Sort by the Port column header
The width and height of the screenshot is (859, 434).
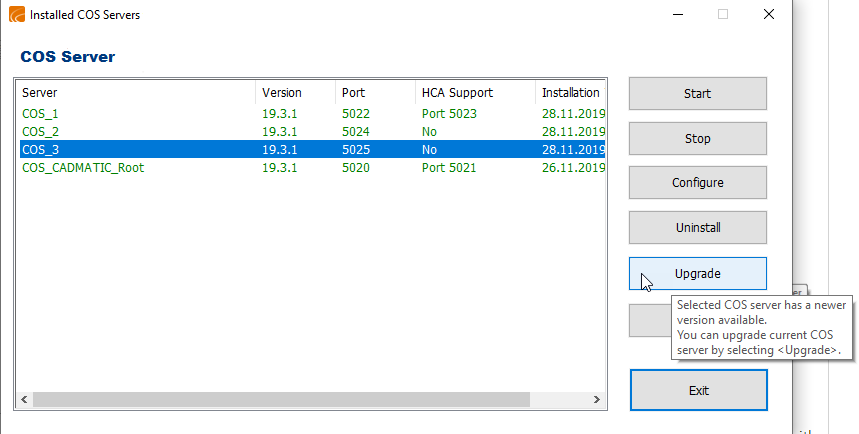(x=374, y=93)
